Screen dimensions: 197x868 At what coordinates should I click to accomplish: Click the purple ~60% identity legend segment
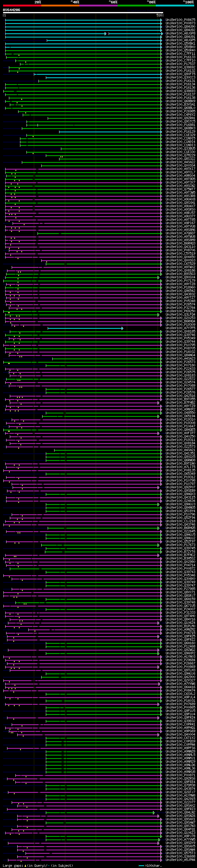pos(98,6)
